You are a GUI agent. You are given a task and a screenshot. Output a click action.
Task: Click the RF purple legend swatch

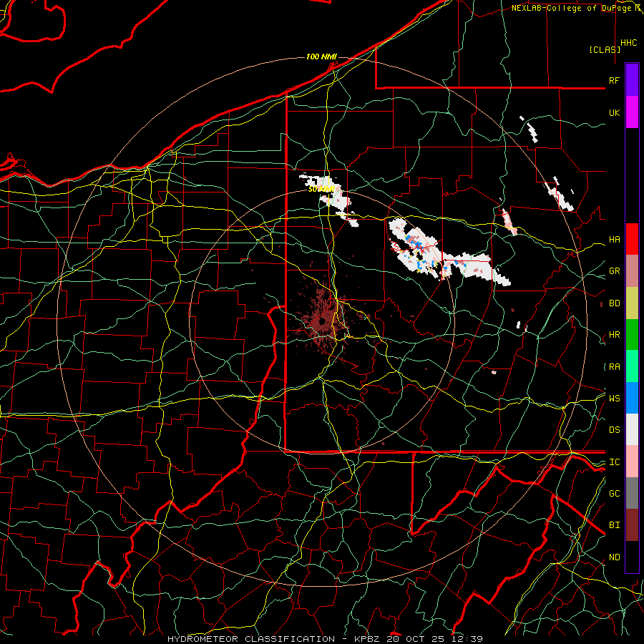(x=632, y=80)
